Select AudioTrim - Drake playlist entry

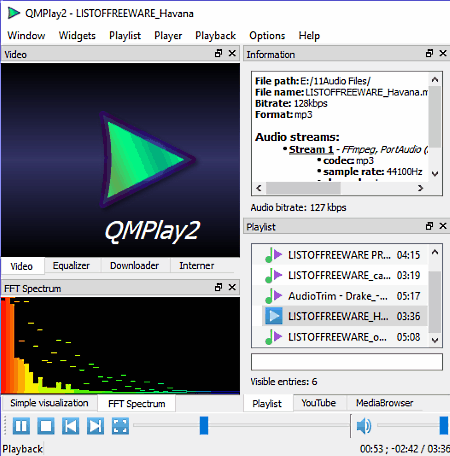pyautogui.click(x=340, y=296)
